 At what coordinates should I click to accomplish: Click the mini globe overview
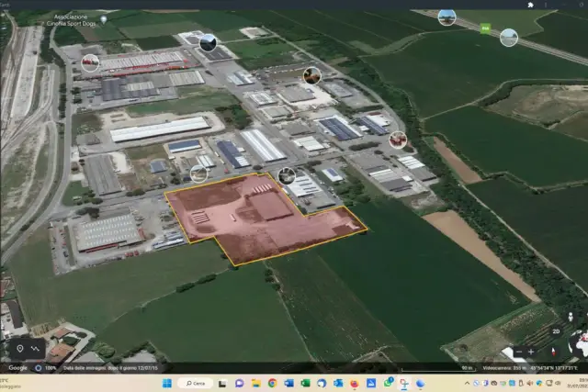point(580,344)
